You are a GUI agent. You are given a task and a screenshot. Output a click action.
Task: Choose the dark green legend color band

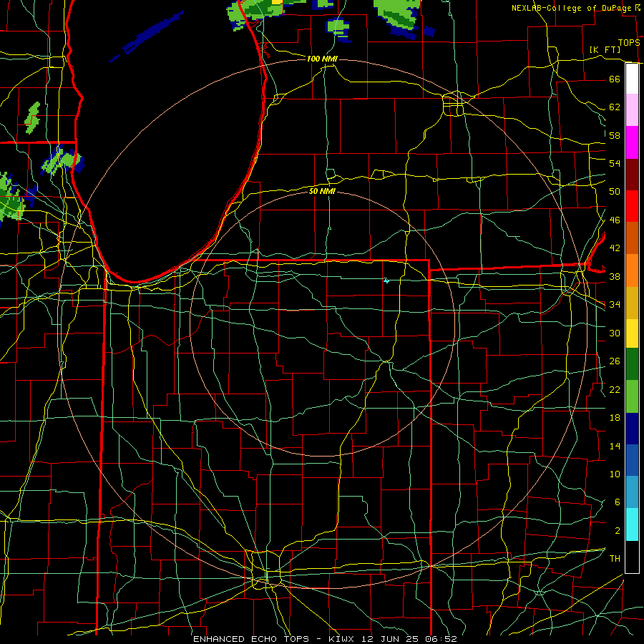632,364
